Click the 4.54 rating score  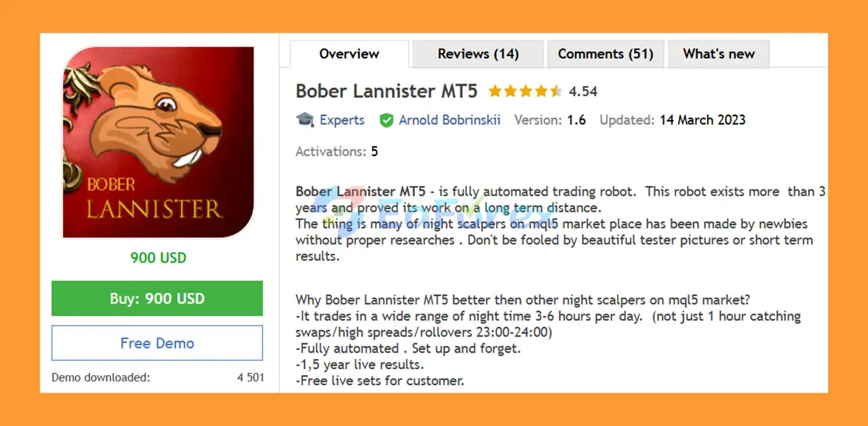click(583, 91)
